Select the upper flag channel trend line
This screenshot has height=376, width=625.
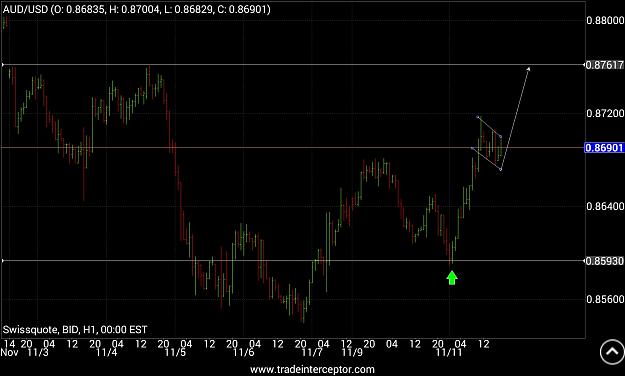[x=489, y=127]
